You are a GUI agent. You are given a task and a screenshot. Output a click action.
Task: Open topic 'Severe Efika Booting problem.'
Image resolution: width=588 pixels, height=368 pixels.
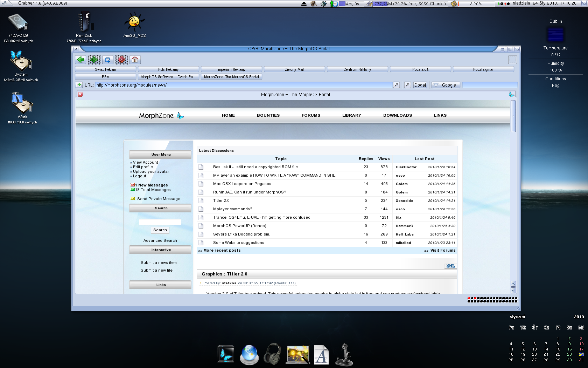click(241, 234)
